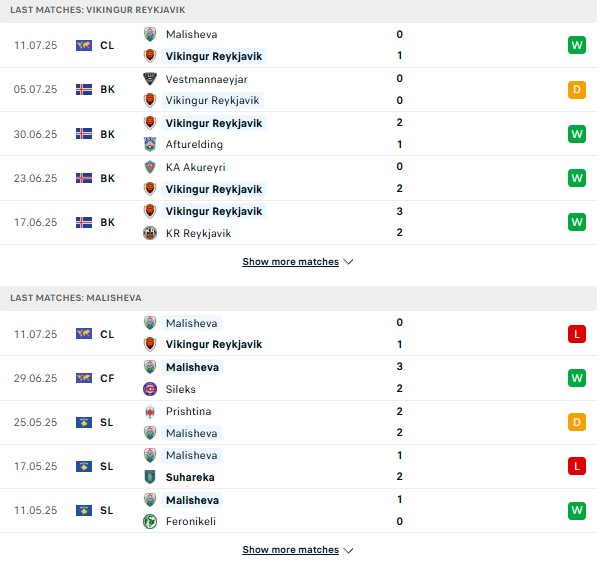Click the Afturelding club crest icon
This screenshot has height=570, width=602.
coord(150,144)
